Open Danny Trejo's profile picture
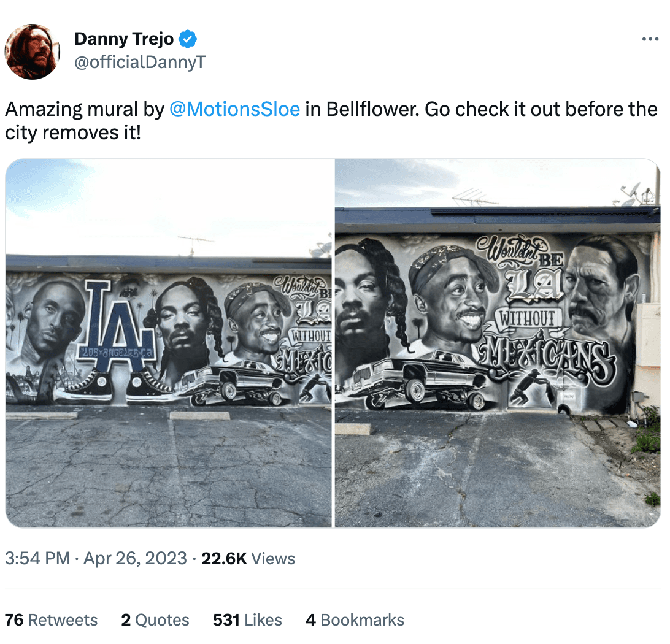Screen dimensions: 670x644 point(32,52)
